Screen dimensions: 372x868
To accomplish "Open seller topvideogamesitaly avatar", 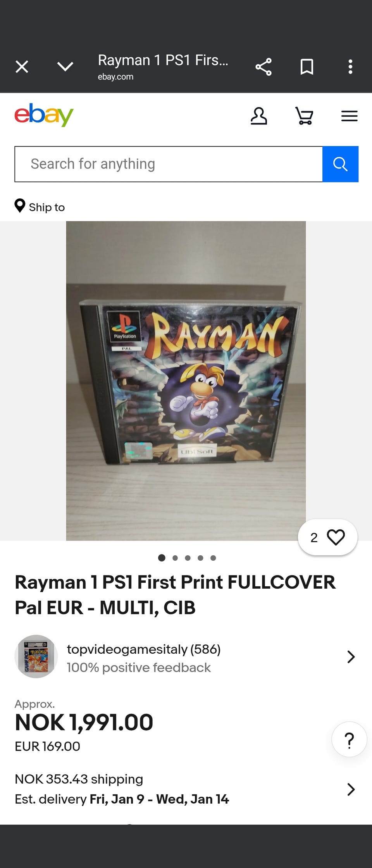I will (36, 656).
